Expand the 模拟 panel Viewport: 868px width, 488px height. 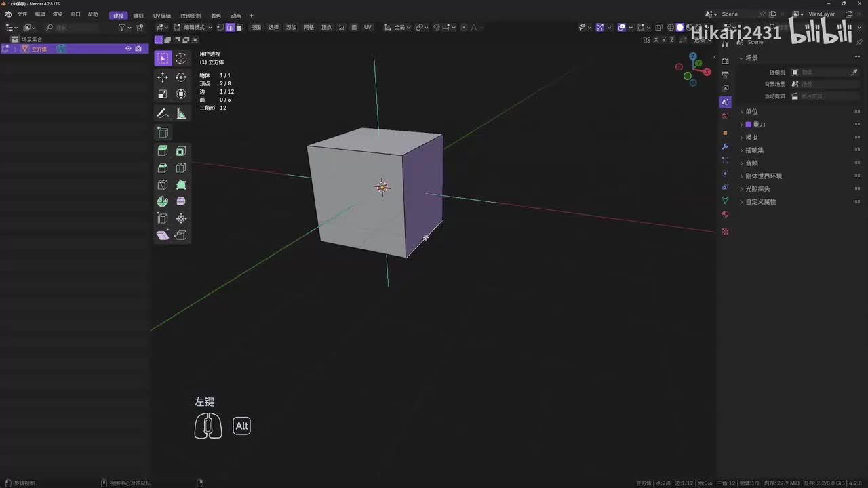(x=751, y=138)
